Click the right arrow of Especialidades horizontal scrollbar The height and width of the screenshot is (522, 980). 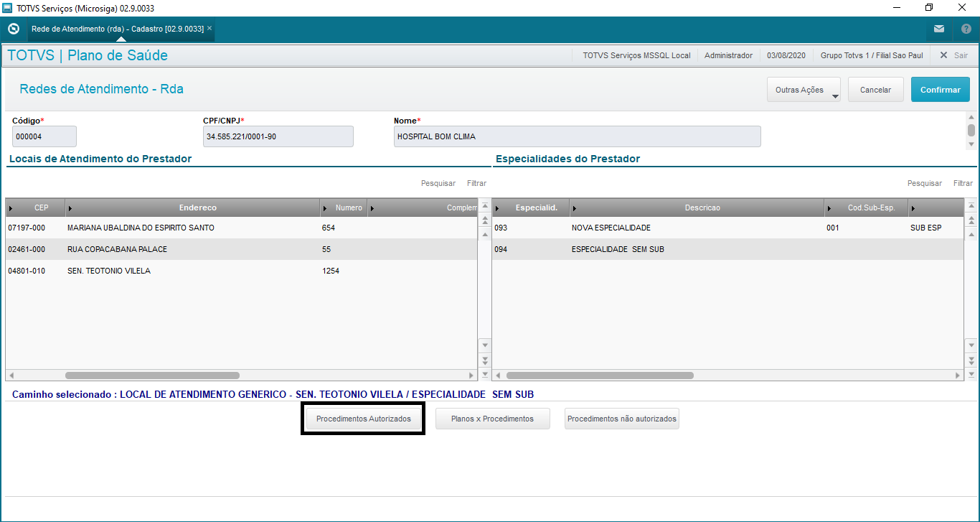958,375
